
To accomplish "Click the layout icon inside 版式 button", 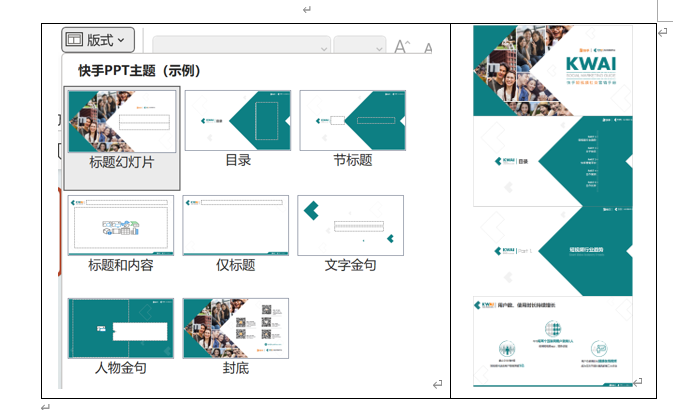I will coord(74,39).
